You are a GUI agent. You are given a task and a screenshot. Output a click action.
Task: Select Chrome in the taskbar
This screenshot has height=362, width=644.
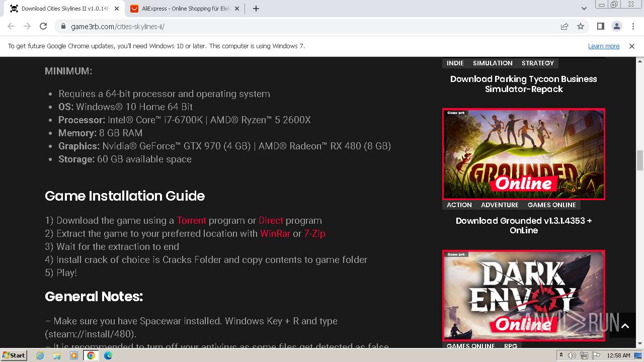coord(91,355)
